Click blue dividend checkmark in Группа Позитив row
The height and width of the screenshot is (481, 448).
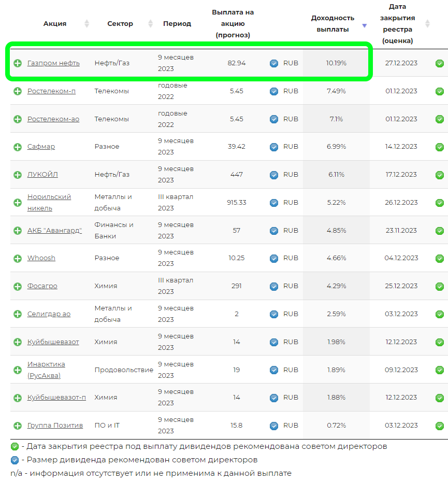coord(274,426)
